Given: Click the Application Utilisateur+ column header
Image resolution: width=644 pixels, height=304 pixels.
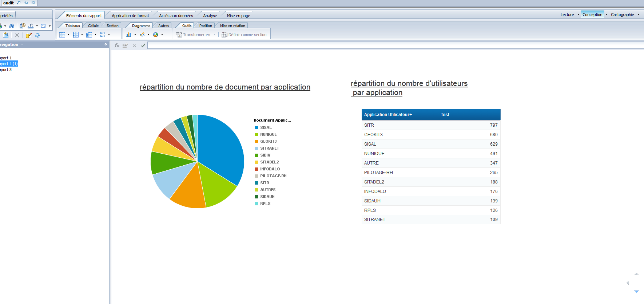Looking at the screenshot, I should click(x=400, y=114).
